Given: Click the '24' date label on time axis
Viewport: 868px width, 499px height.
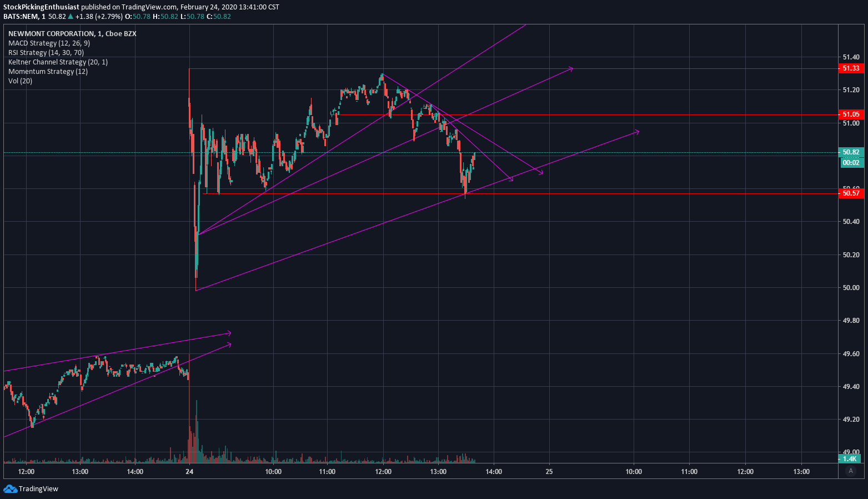Looking at the screenshot, I should pos(189,472).
